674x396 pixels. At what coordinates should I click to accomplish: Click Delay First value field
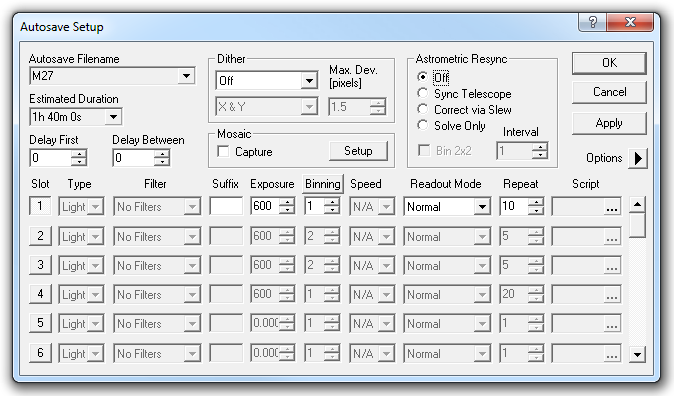[x=50, y=158]
